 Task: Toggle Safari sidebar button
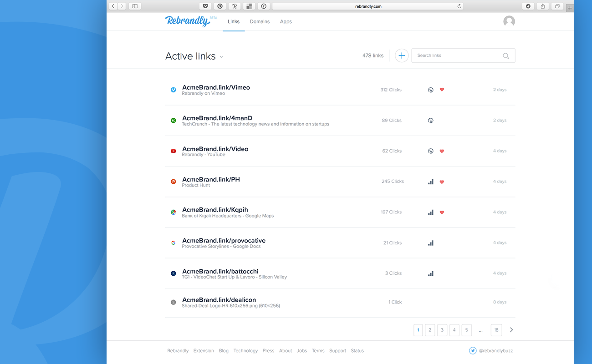[135, 6]
